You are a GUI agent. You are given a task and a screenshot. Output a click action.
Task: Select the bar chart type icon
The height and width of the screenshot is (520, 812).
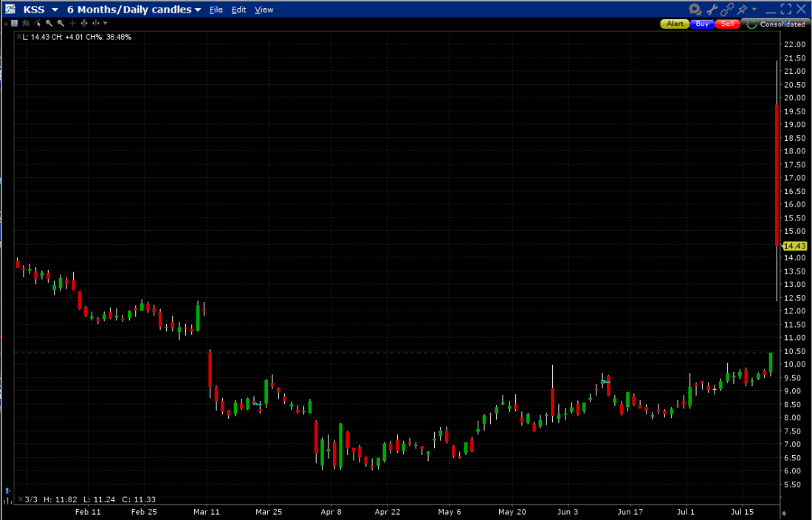(26, 24)
